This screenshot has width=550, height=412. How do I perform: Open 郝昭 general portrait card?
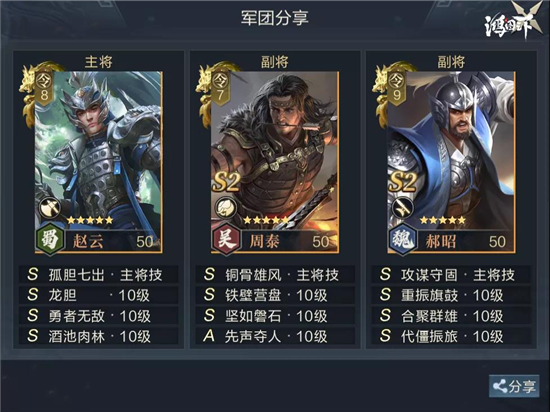[451, 162]
